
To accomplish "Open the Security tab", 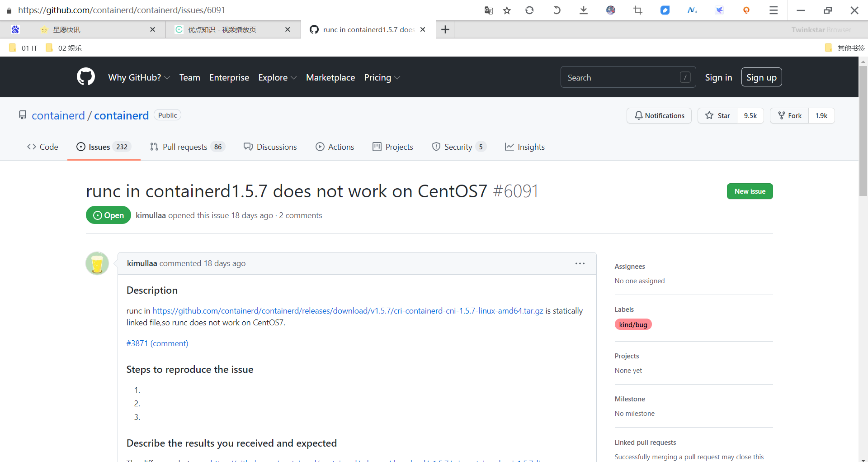I will point(459,147).
